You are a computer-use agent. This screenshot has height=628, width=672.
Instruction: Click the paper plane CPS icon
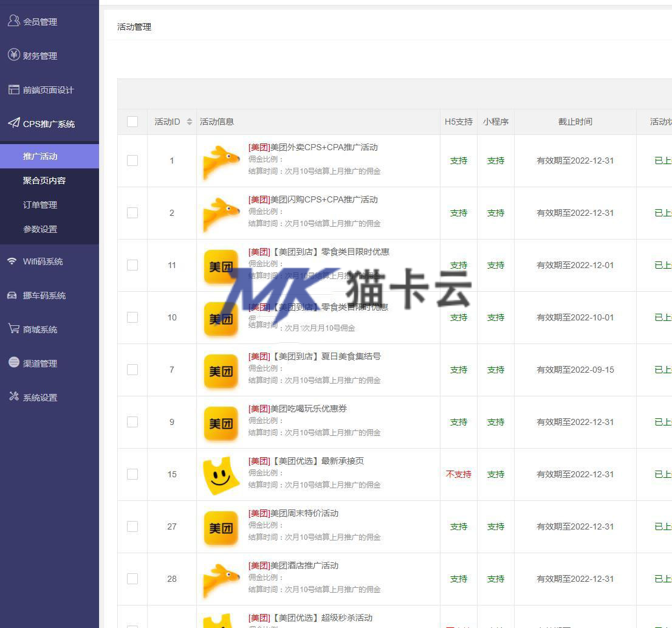14,123
